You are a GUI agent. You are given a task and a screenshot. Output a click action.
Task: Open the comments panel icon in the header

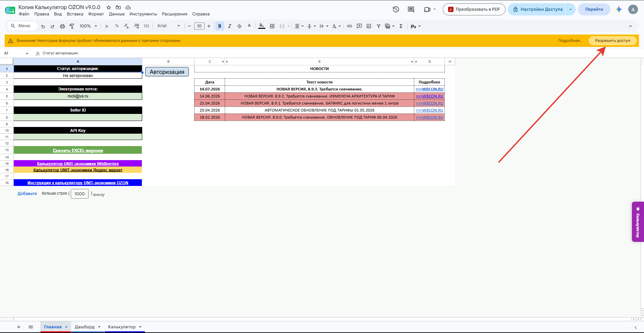411,9
